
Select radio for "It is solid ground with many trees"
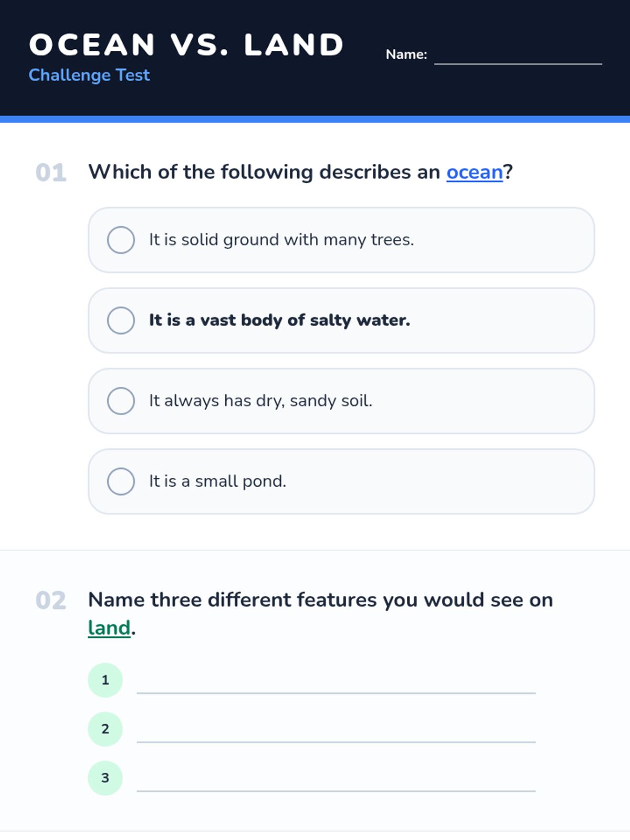click(121, 240)
